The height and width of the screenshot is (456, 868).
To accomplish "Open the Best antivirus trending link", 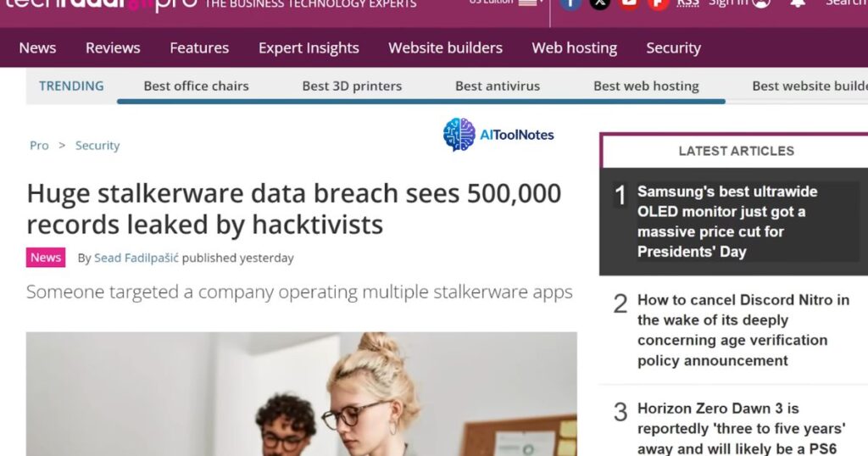I will pos(498,86).
